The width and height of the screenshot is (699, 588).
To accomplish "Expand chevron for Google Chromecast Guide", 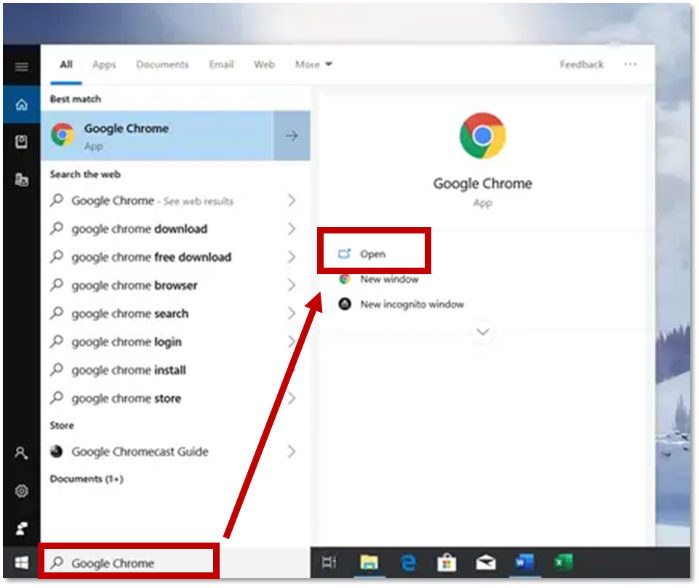I will 292,451.
